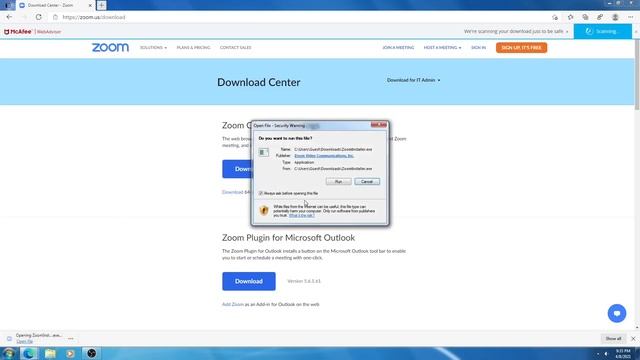
Task: Open File Explorer from the taskbar
Action: pyautogui.click(x=50, y=353)
